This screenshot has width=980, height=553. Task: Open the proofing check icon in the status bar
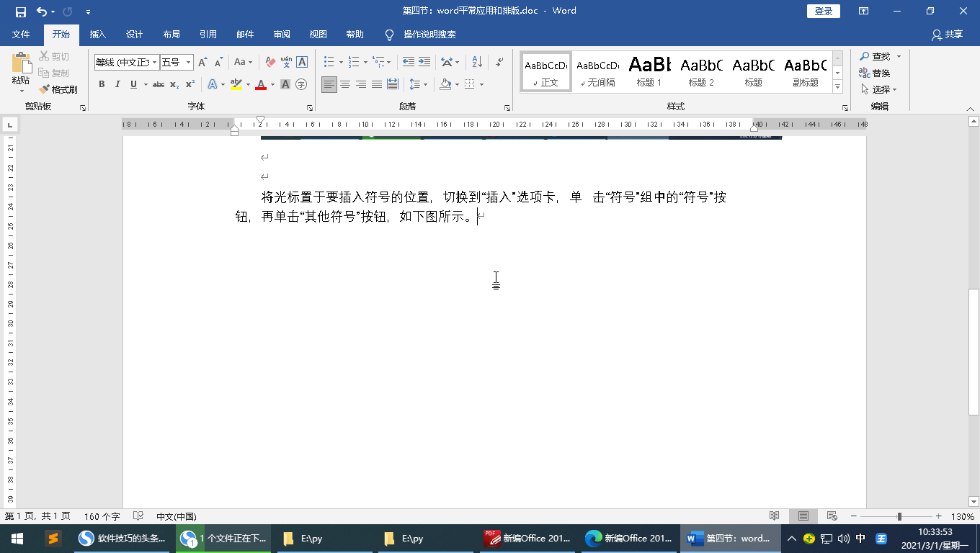tap(138, 516)
